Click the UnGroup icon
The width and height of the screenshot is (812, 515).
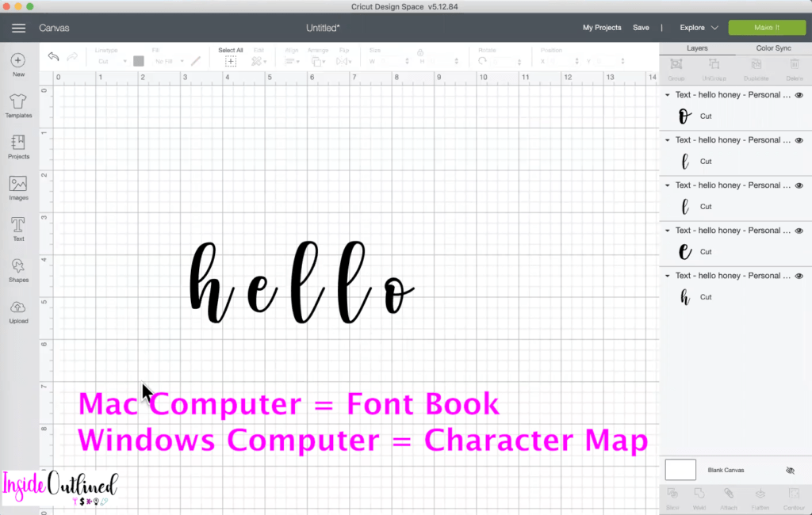(x=714, y=64)
